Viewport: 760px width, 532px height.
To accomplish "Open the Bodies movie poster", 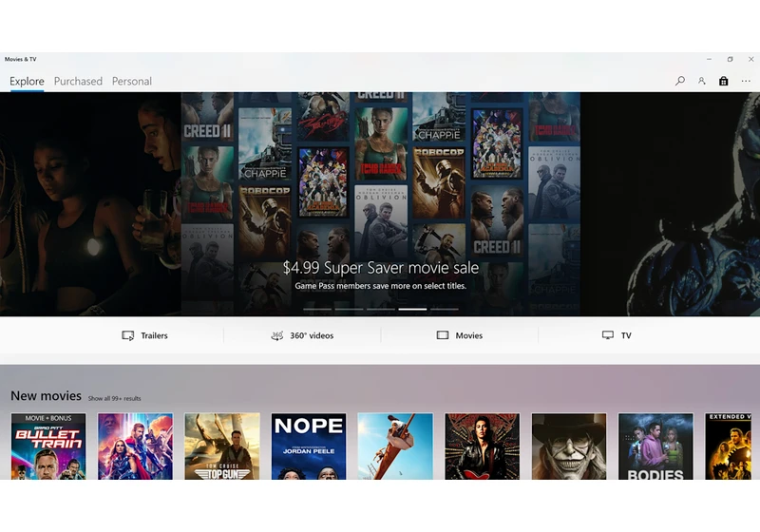I will (x=655, y=446).
